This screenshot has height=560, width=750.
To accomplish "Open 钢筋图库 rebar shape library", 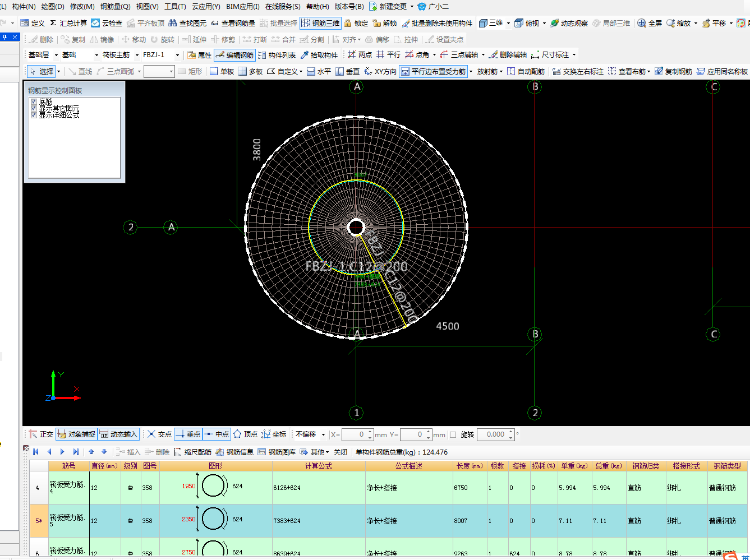I will click(277, 452).
